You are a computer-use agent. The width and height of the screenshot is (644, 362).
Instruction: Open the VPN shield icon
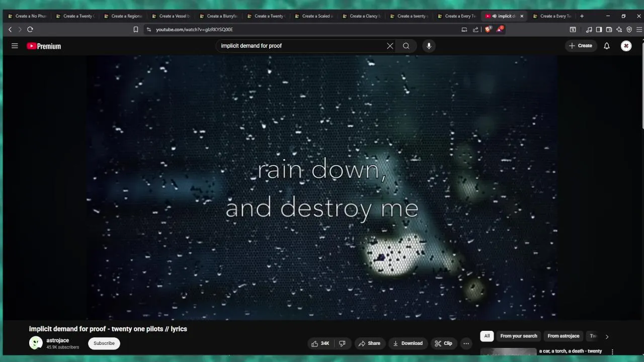(629, 30)
